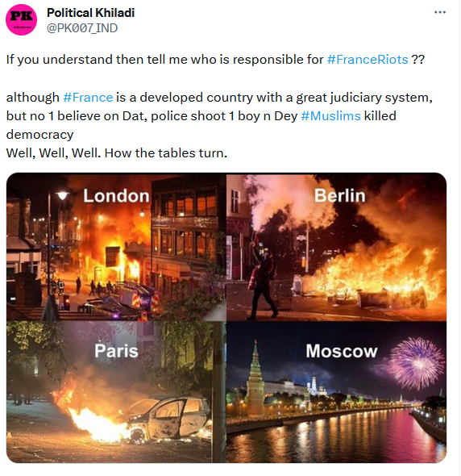Open the pink PK profile avatar
461x476 pixels.
(x=21, y=19)
